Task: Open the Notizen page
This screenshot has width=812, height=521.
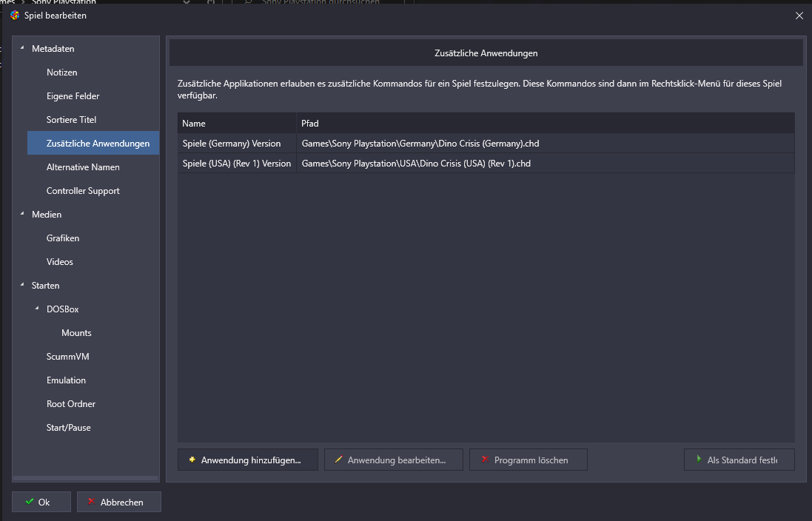Action: [61, 73]
